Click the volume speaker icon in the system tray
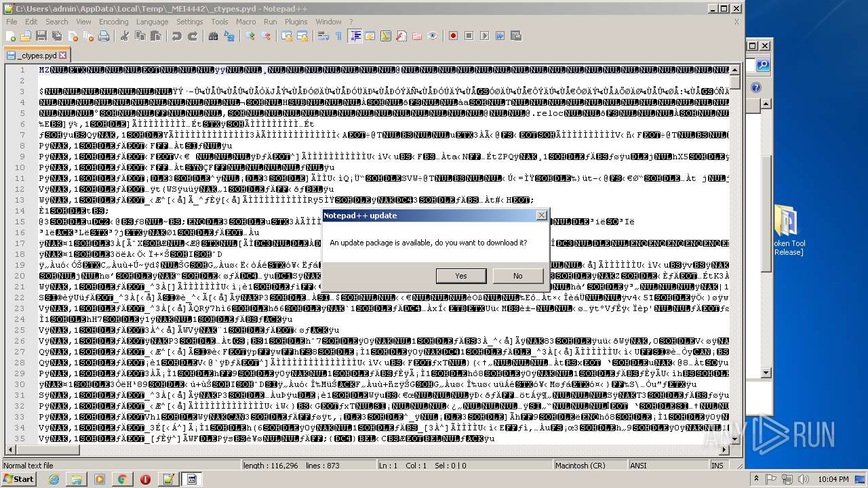Image resolution: width=868 pixels, height=488 pixels. (804, 479)
